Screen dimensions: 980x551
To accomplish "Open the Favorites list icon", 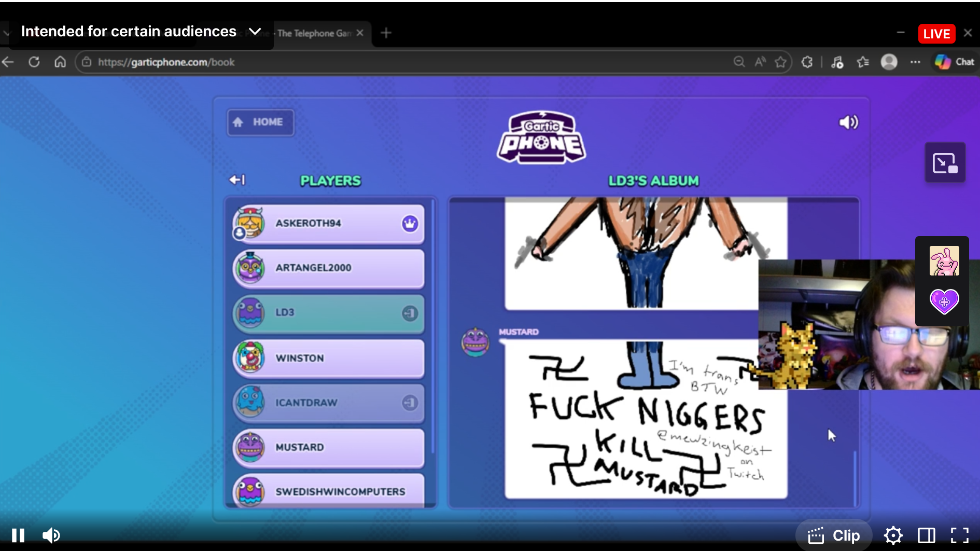I will click(863, 62).
